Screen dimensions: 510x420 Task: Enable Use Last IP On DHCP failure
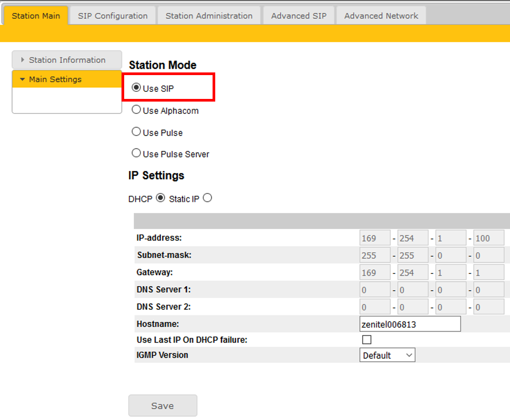tap(366, 340)
